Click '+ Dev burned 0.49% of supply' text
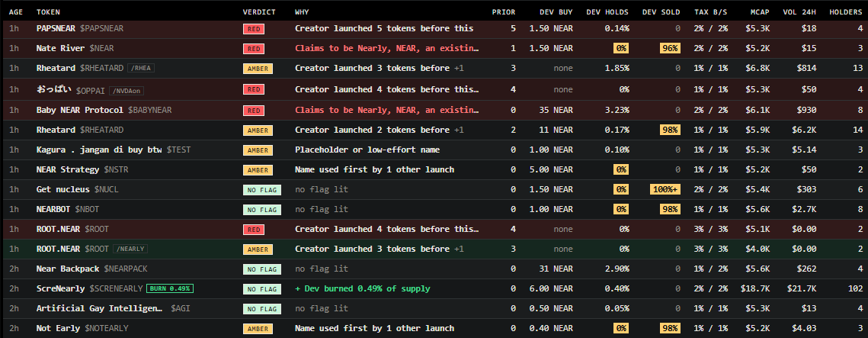This screenshot has height=338, width=868. [363, 288]
